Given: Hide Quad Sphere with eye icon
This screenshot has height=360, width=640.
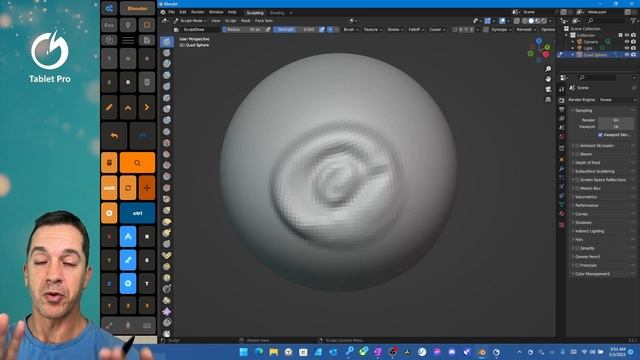Looking at the screenshot, I should tap(627, 55).
